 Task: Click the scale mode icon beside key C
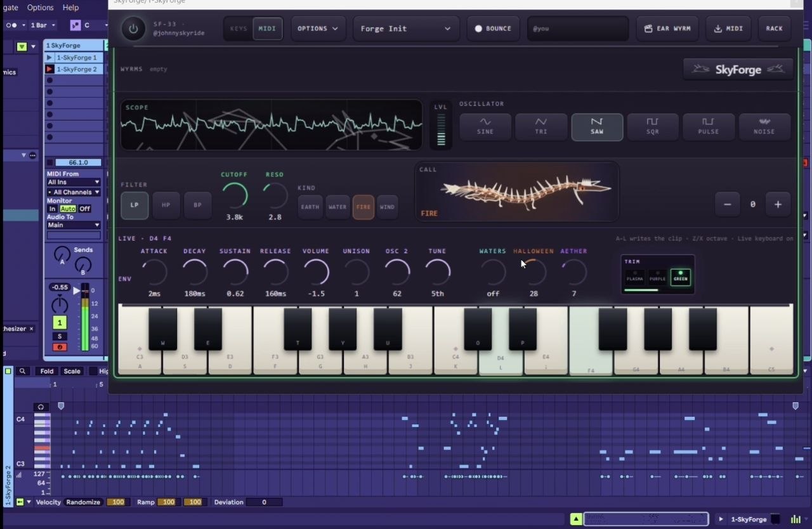click(x=75, y=25)
